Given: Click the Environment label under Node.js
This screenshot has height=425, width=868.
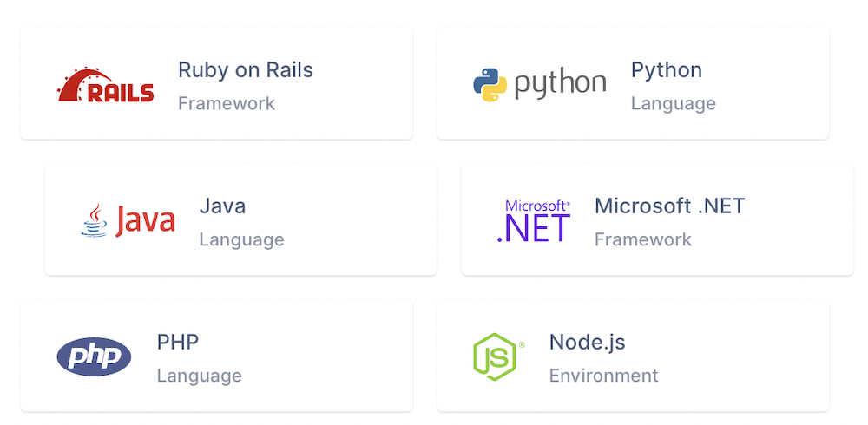Looking at the screenshot, I should (x=603, y=376).
